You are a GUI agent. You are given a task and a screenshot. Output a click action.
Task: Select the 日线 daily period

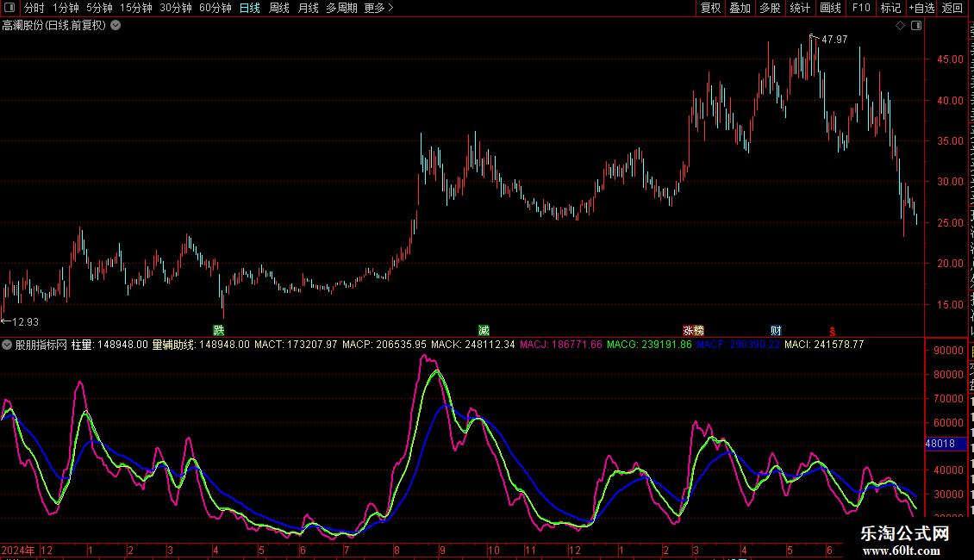tap(250, 8)
